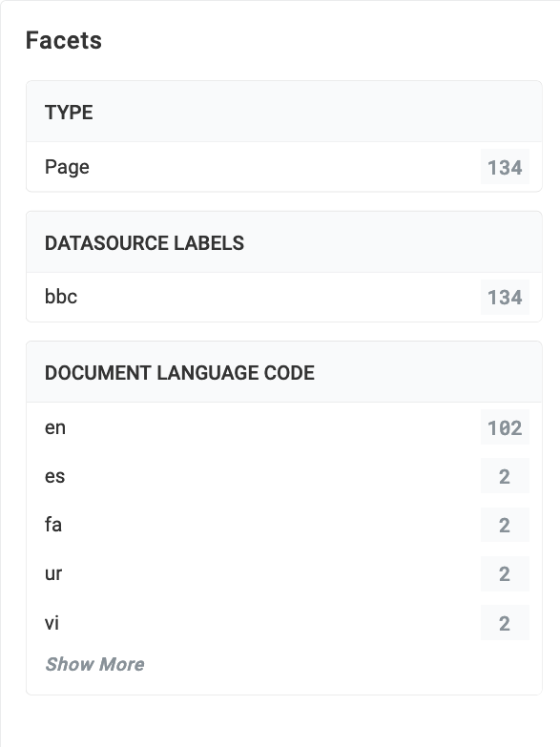Screen dimensions: 560x747
Task: Click the count 2 beside ur
Action: point(505,573)
